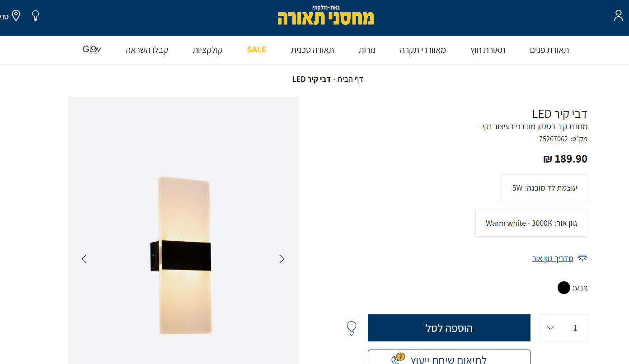629x364 pixels.
Task: Show next product image with right arrow
Action: [282, 259]
